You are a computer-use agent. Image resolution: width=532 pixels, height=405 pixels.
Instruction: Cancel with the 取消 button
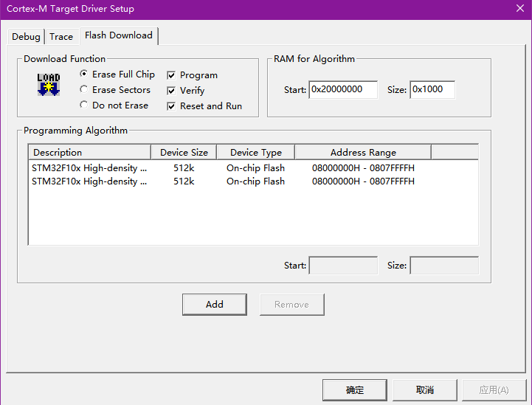click(x=425, y=390)
